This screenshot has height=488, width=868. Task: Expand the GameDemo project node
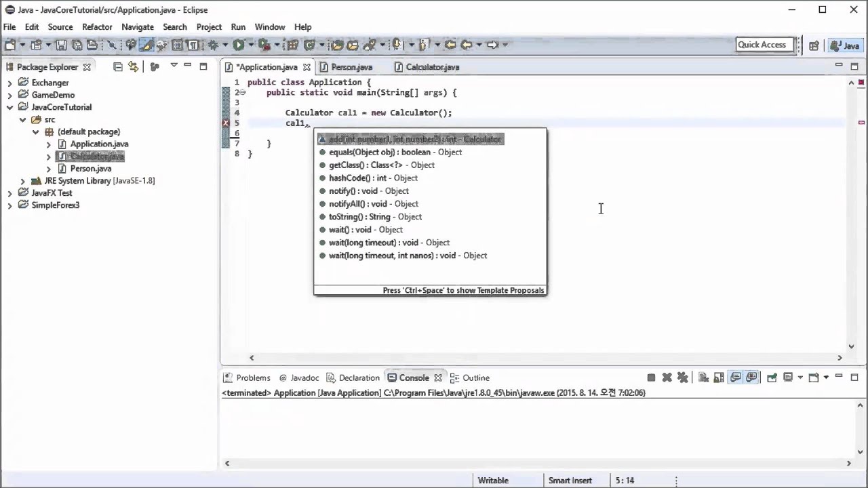(x=9, y=95)
